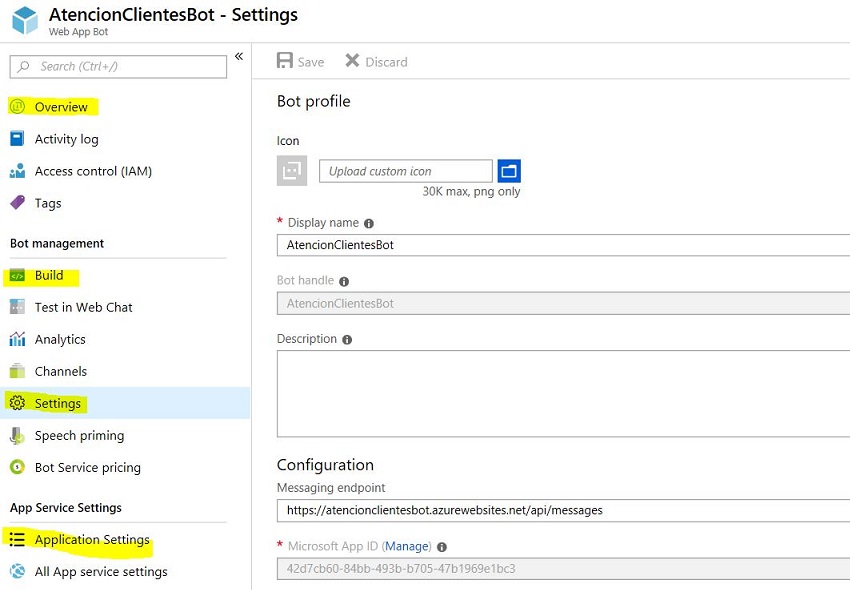Click the Activity log book icon
This screenshot has width=850, height=590.
(17, 138)
